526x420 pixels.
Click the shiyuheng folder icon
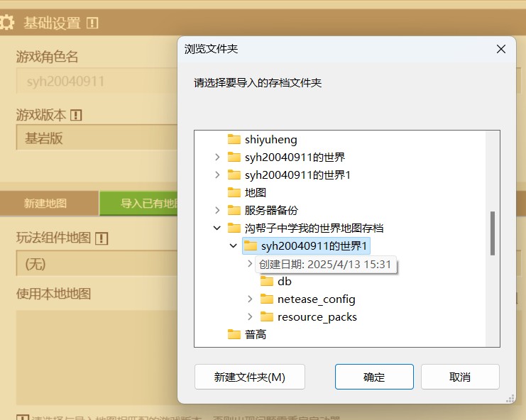[x=234, y=139]
